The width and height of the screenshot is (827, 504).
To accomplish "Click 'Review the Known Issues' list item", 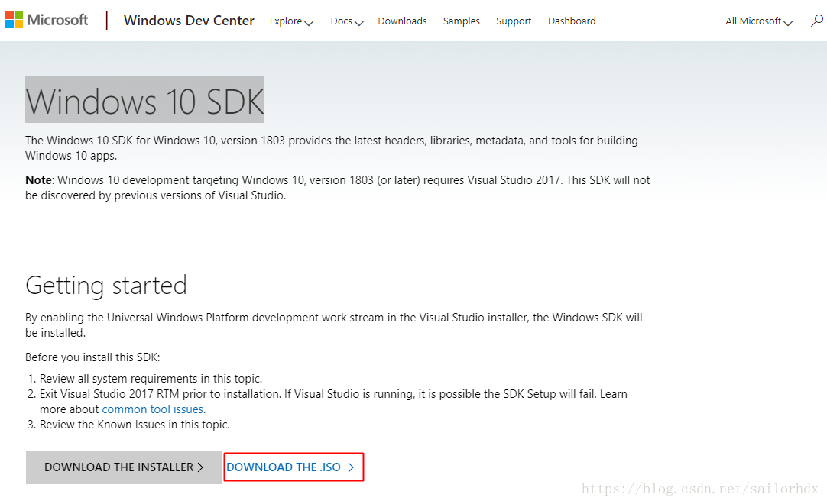I will (x=135, y=425).
